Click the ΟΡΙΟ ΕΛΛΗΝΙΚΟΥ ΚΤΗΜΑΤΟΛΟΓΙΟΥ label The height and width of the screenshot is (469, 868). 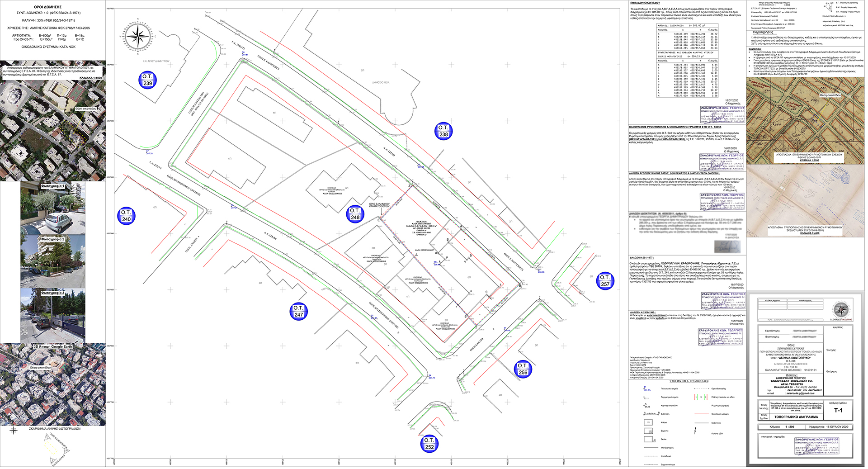pyautogui.click(x=379, y=204)
